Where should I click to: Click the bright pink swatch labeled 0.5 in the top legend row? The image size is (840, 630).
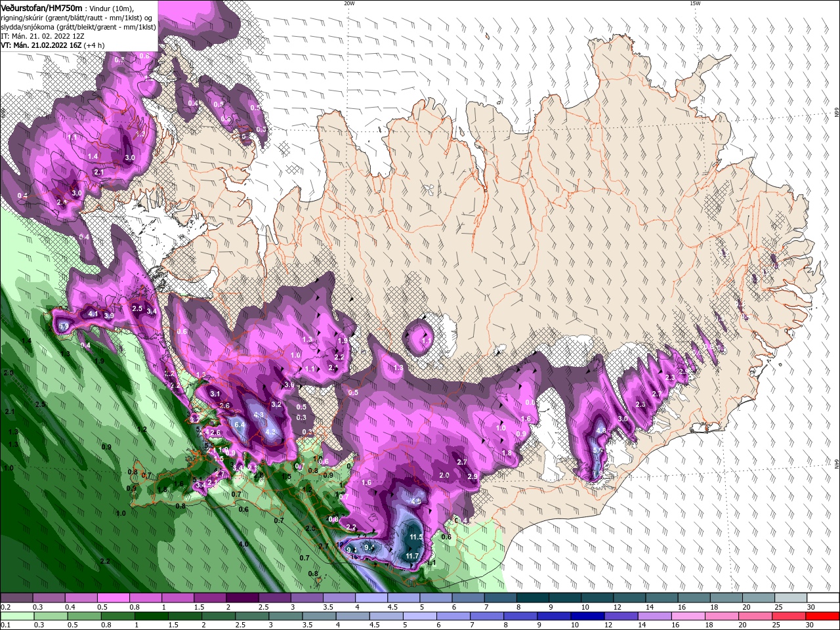(x=113, y=598)
